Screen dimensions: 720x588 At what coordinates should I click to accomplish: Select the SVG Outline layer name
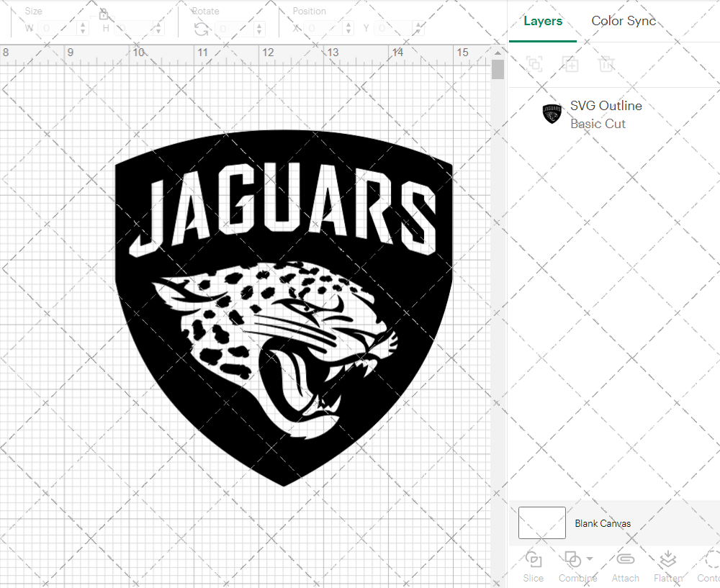[606, 106]
